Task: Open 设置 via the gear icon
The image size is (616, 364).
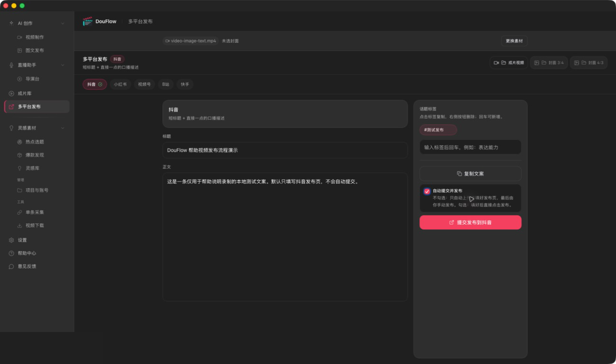Action: coord(12,240)
